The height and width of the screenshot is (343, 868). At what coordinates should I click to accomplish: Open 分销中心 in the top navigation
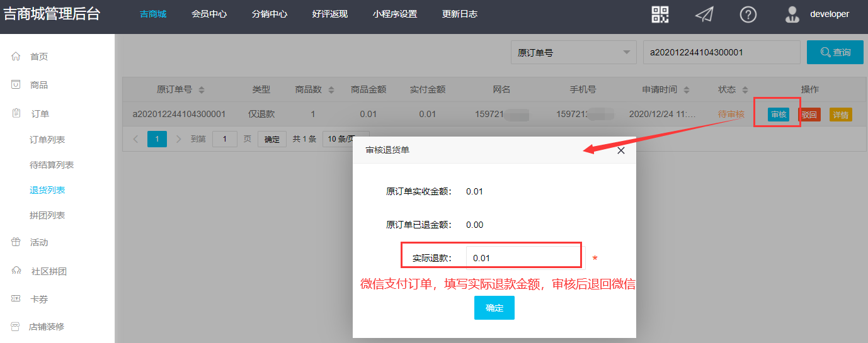click(269, 14)
